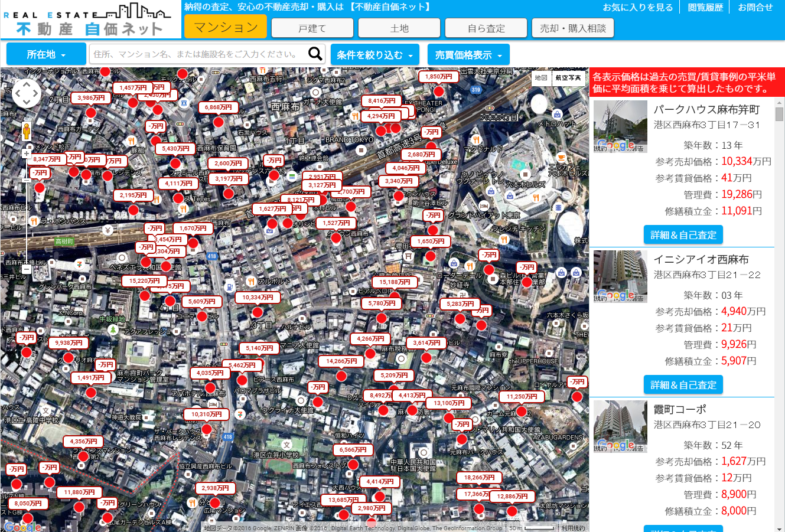785x532 pixels.
Task: Click the 11,250万円 price marker
Action: pyautogui.click(x=522, y=397)
